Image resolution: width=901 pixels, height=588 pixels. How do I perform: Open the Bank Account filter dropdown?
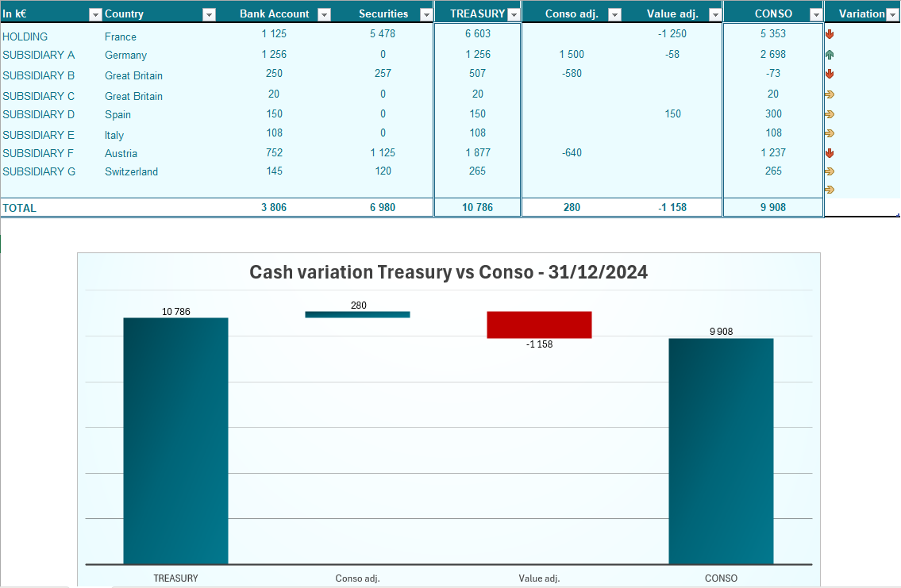(323, 14)
